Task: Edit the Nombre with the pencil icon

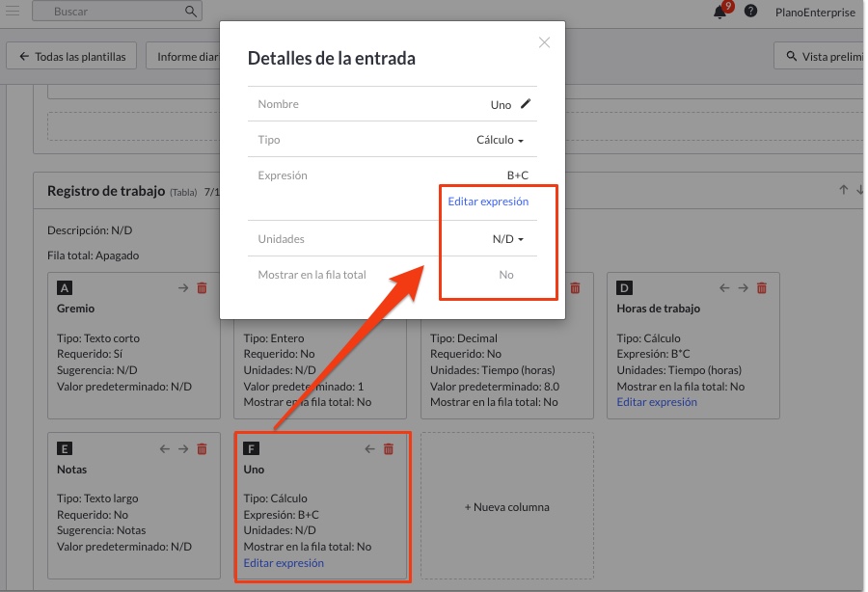Action: coord(526,103)
